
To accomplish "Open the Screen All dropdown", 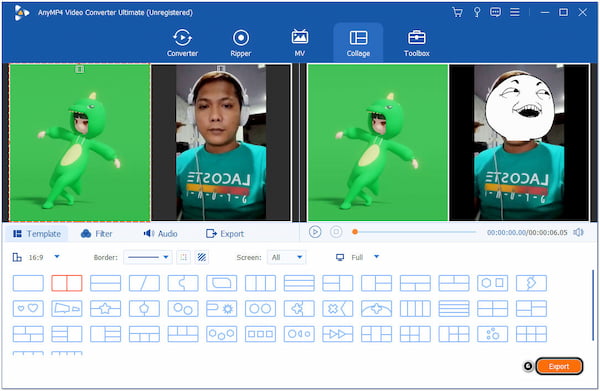I will coord(287,257).
